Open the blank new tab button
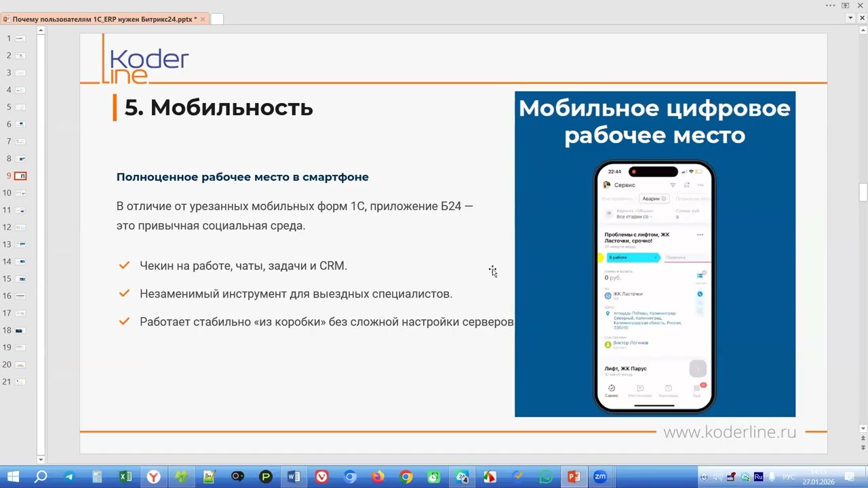 click(x=217, y=19)
